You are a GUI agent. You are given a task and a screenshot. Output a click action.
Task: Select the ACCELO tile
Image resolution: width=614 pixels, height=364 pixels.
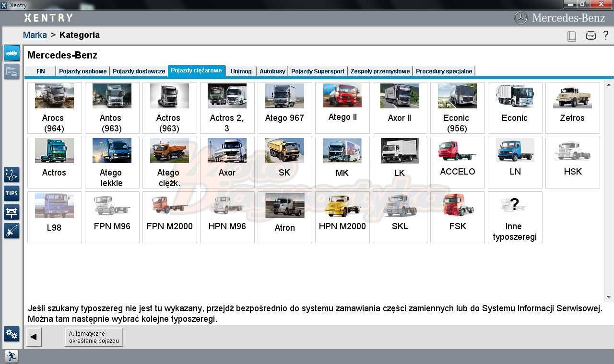click(x=458, y=163)
